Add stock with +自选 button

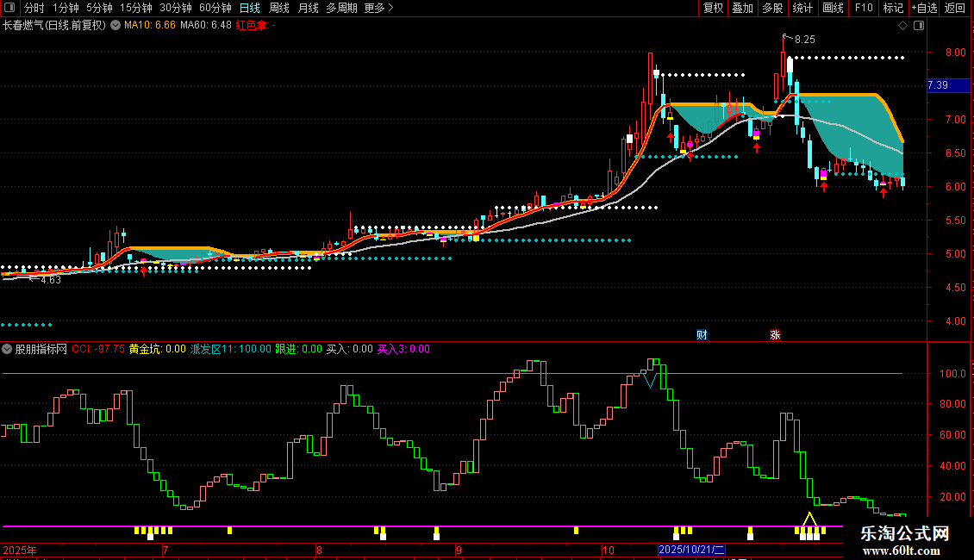click(x=924, y=8)
